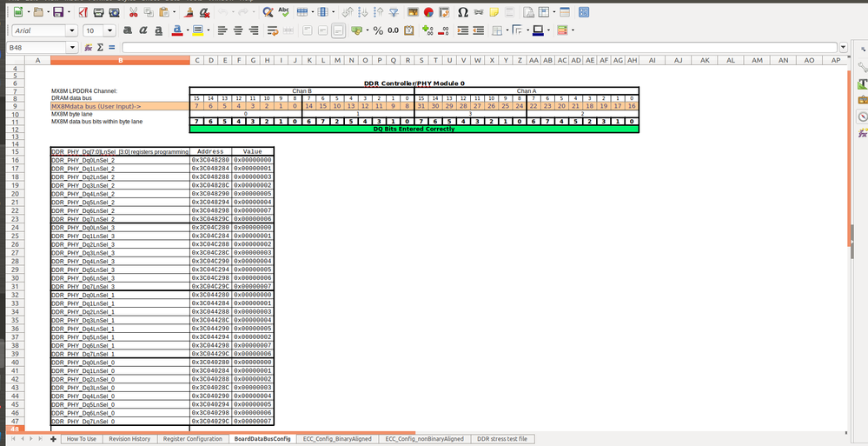The image size is (868, 446).
Task: Click the Export as PDF icon
Action: (82, 11)
